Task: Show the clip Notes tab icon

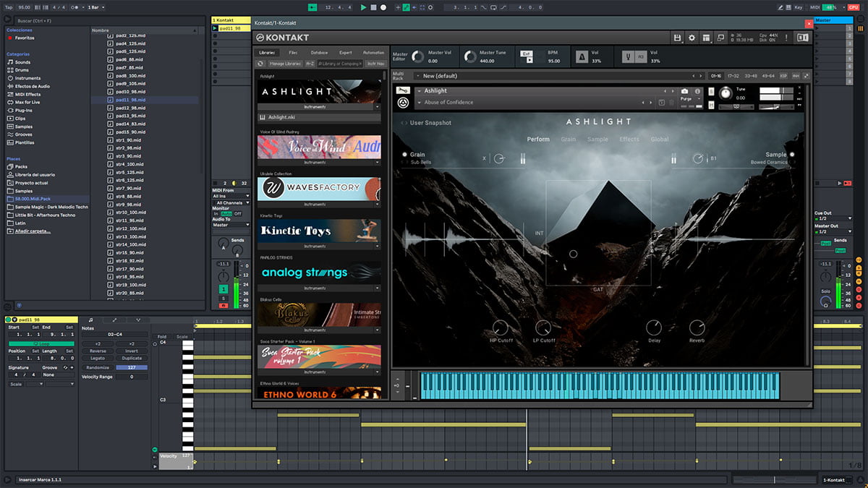Action: (90, 320)
